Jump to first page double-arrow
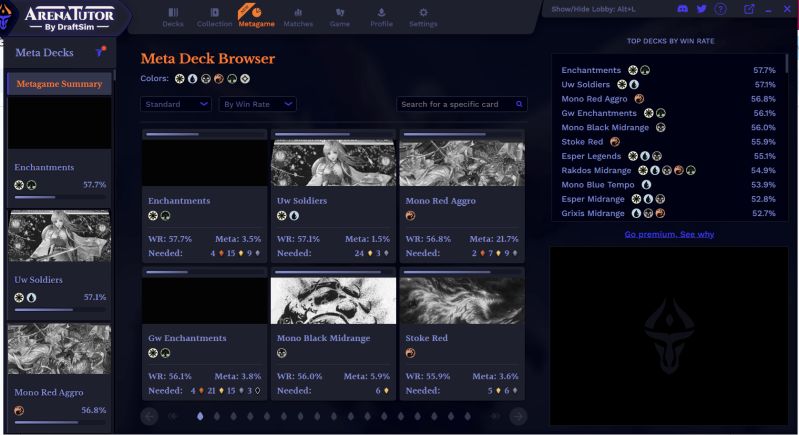The image size is (799, 435). 173,417
